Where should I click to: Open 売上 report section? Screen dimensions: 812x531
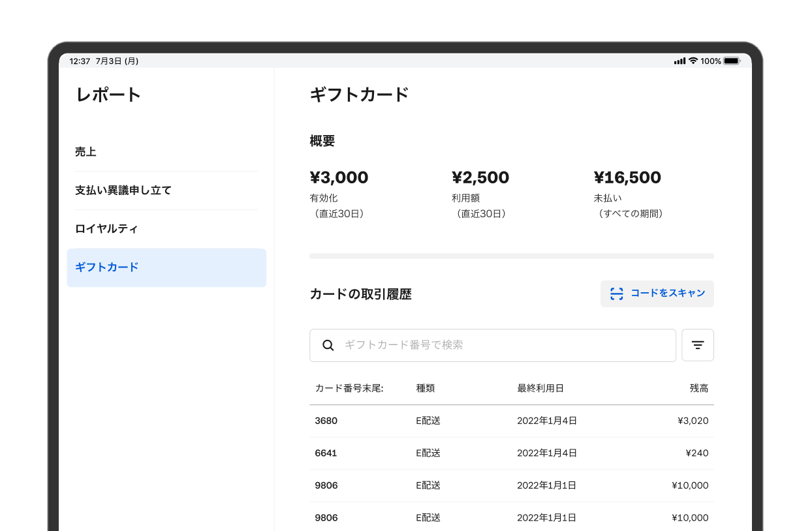pos(166,152)
